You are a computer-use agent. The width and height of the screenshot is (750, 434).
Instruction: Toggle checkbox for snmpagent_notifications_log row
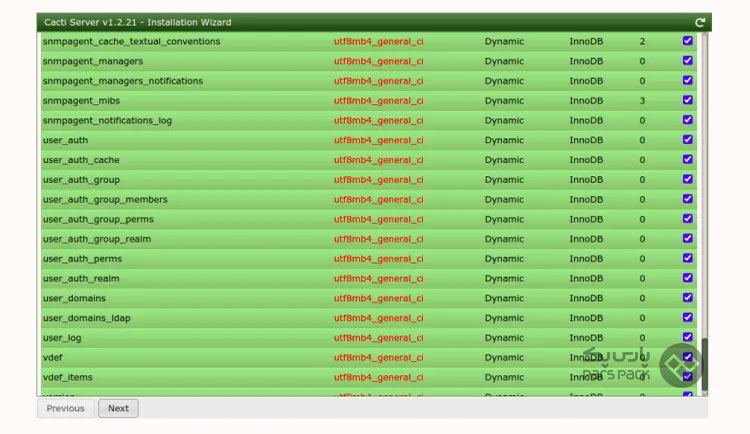(687, 120)
